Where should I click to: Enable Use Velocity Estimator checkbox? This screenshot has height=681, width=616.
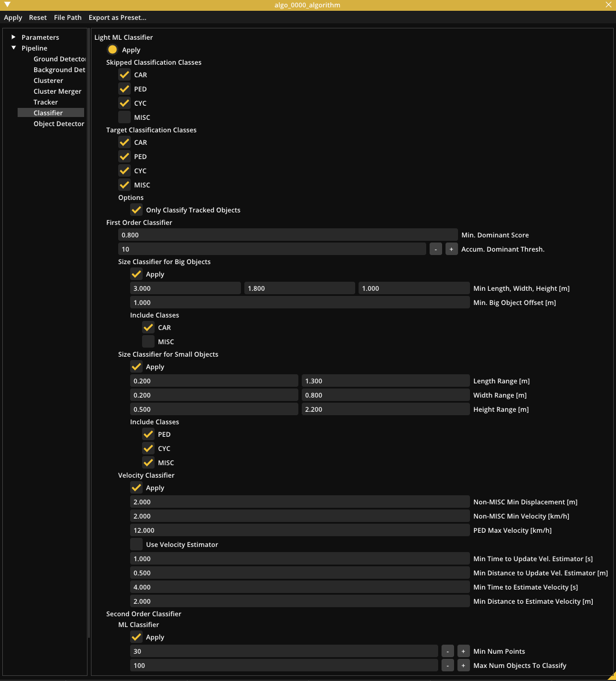pos(136,545)
